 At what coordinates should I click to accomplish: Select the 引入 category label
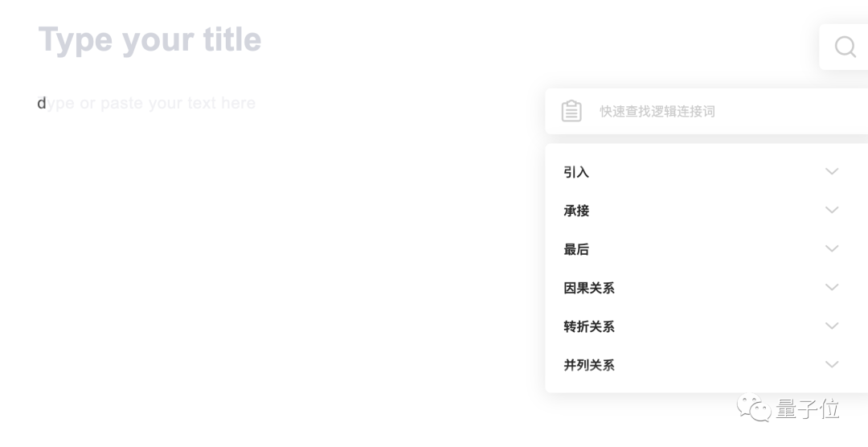pyautogui.click(x=576, y=172)
